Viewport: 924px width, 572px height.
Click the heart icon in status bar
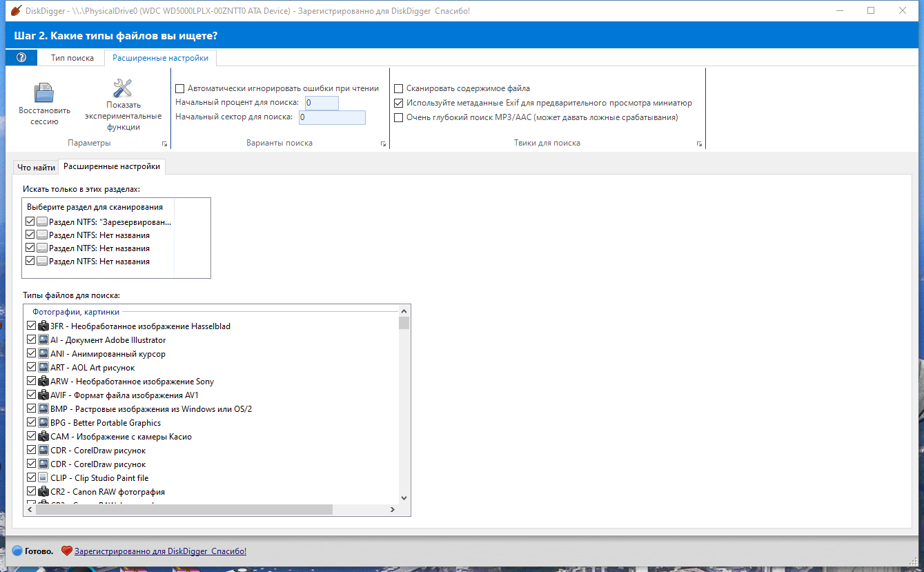tap(67, 551)
